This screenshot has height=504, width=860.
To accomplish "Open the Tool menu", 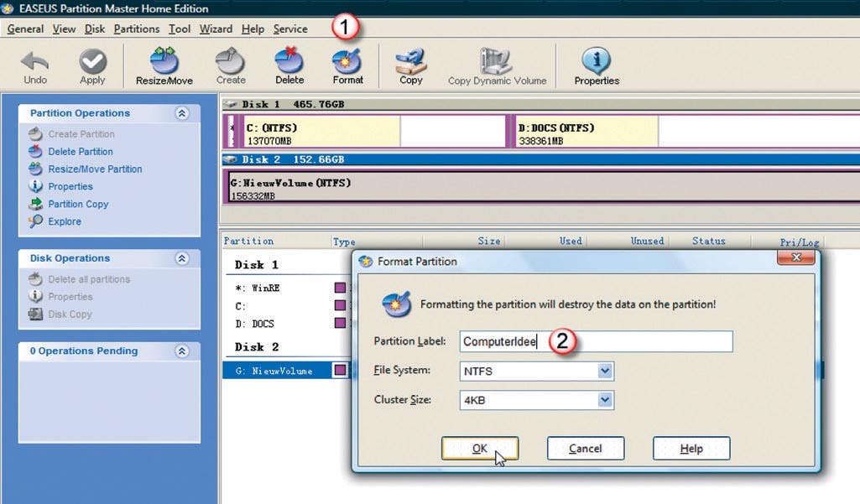I will (x=180, y=29).
